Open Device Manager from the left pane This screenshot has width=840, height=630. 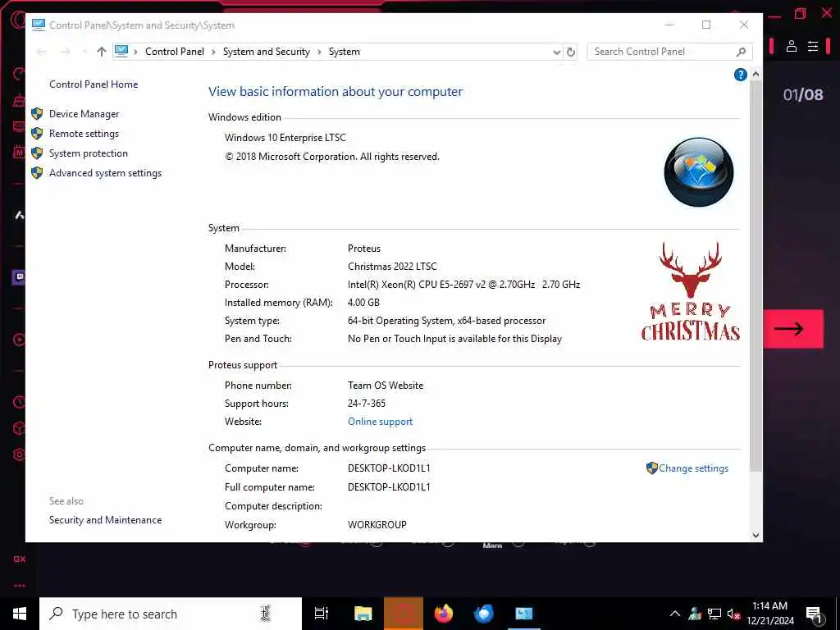(84, 113)
